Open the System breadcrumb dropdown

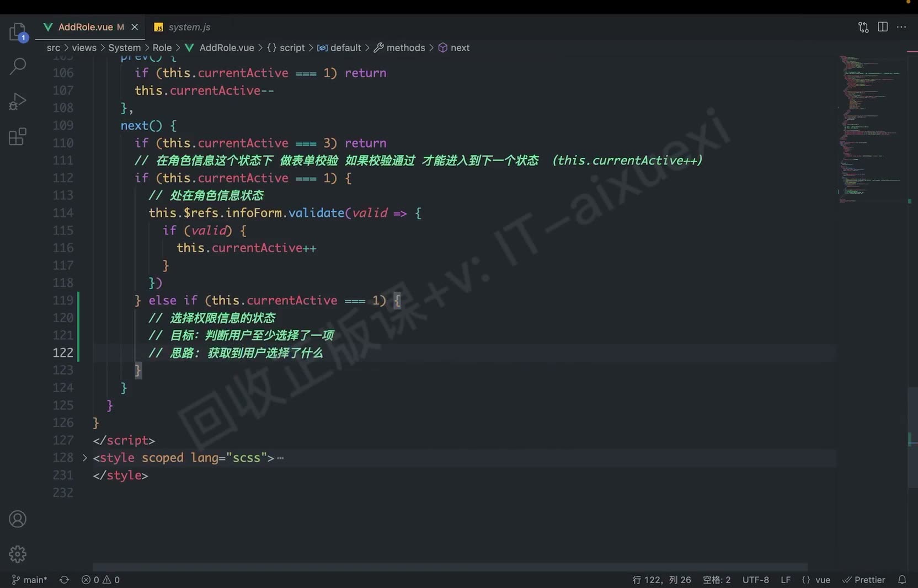(x=124, y=48)
